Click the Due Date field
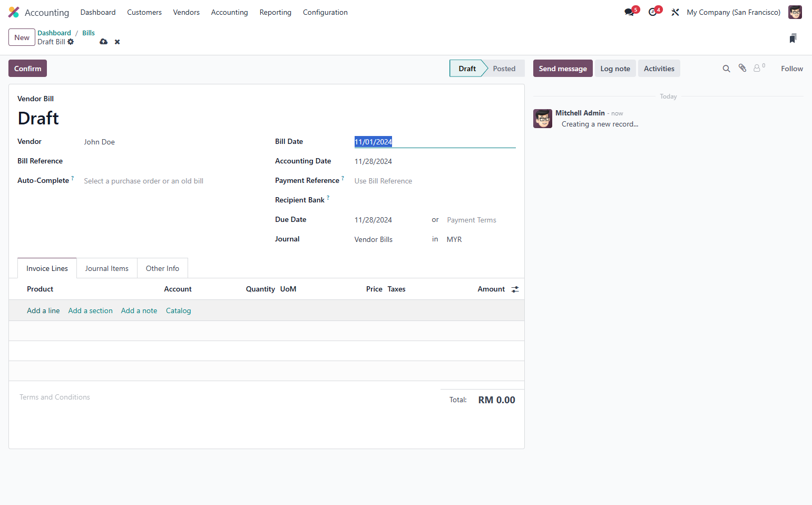812x505 pixels. 390,220
